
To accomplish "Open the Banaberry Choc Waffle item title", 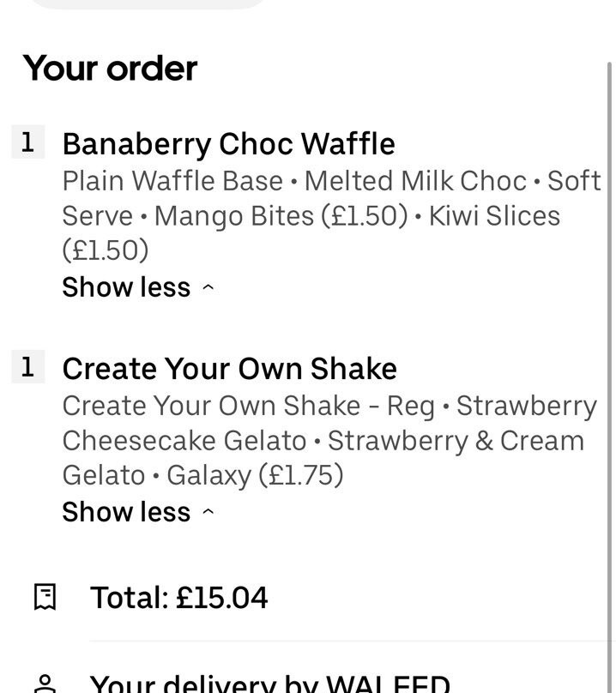I will pyautogui.click(x=228, y=144).
